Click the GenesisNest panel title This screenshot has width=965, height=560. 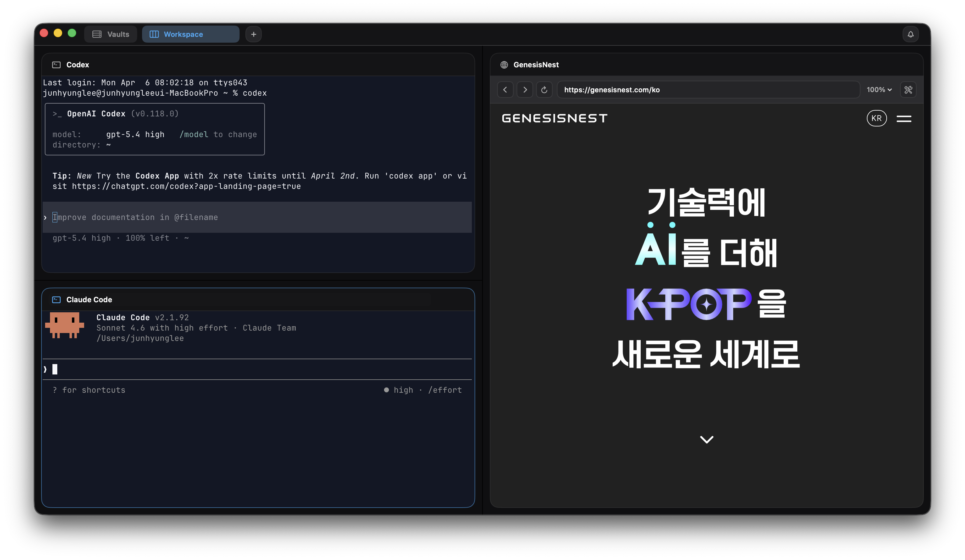(536, 65)
